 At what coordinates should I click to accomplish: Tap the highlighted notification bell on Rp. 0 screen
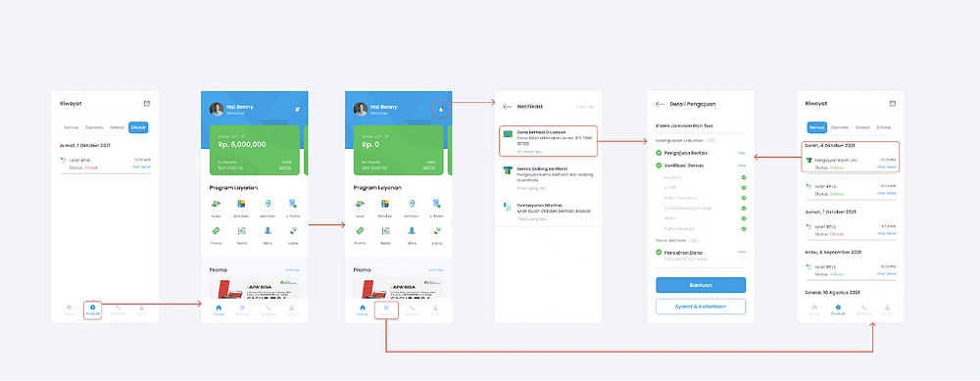coord(441,109)
